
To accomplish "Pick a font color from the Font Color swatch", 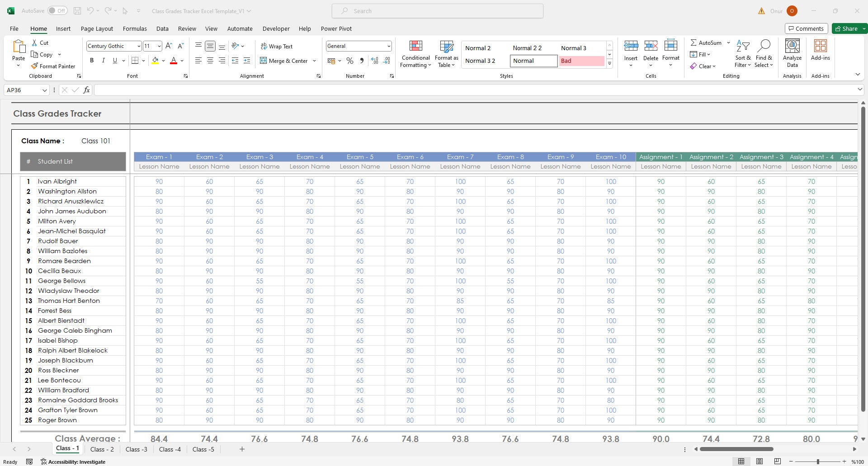I will pyautogui.click(x=173, y=61).
